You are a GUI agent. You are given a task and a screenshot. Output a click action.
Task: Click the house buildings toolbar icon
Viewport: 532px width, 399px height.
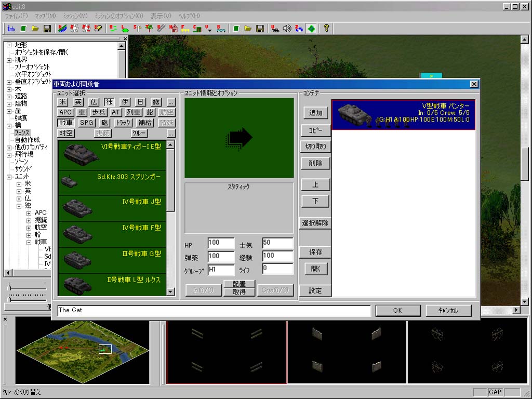(x=173, y=28)
